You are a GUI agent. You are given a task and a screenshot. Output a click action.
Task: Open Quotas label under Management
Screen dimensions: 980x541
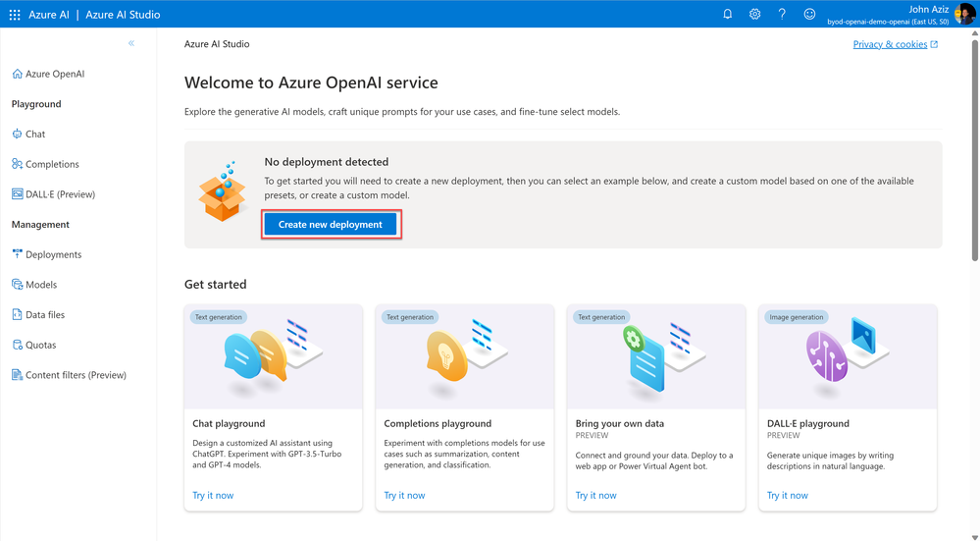tap(40, 345)
